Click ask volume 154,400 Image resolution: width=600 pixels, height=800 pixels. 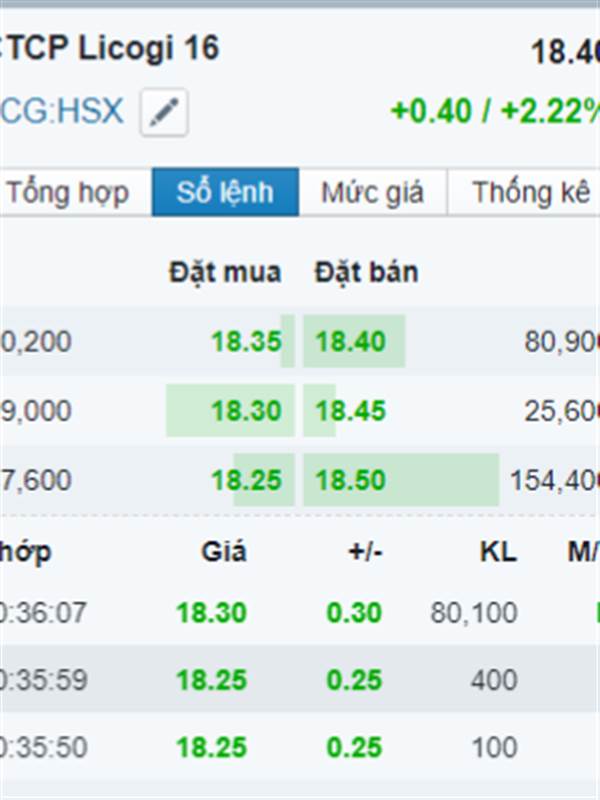(x=555, y=480)
